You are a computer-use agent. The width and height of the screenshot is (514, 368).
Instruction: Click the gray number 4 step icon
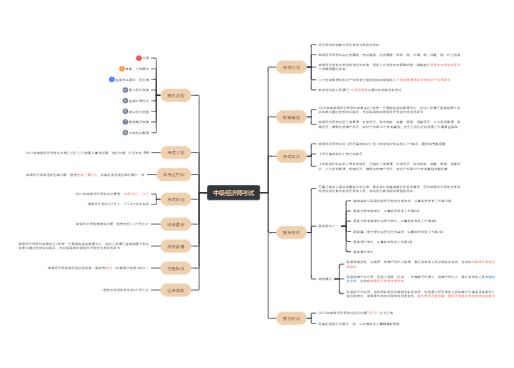(125, 90)
